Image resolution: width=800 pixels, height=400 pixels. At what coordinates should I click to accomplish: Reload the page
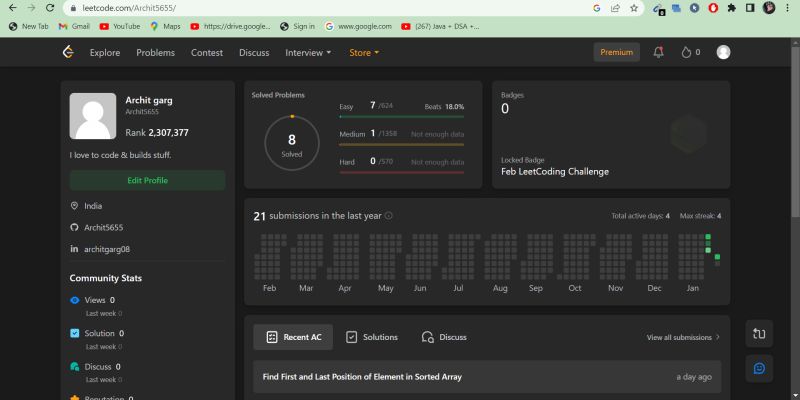point(50,8)
